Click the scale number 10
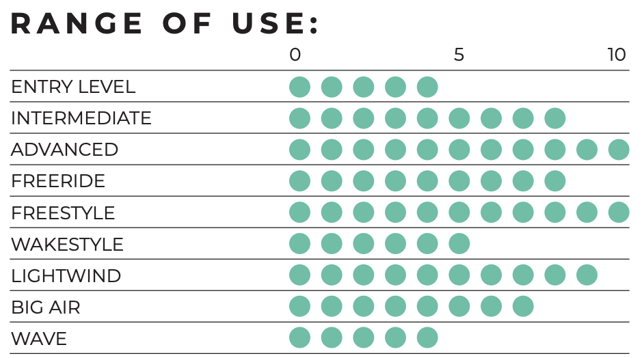This screenshot has height=358, width=644. click(617, 55)
